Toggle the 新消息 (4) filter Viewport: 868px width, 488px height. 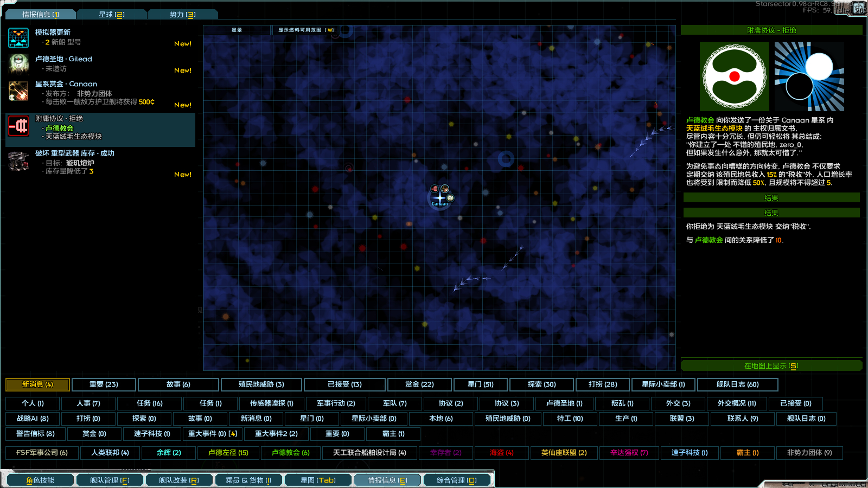[x=37, y=384]
